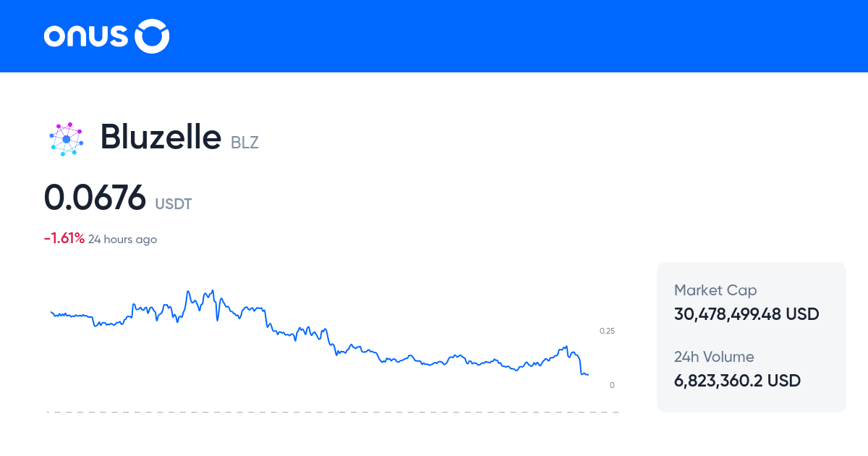868x456 pixels.
Task: Click the BLZ ticker symbol
Action: point(244,143)
